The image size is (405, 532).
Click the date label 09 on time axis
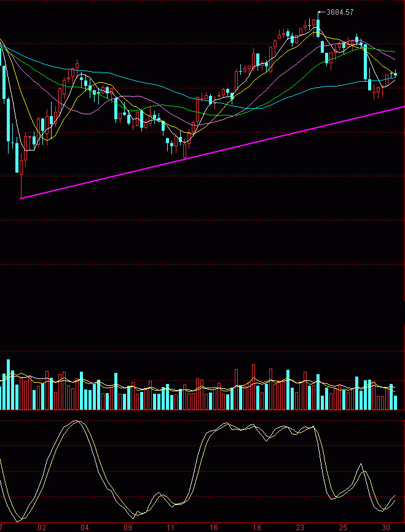[x=128, y=528]
